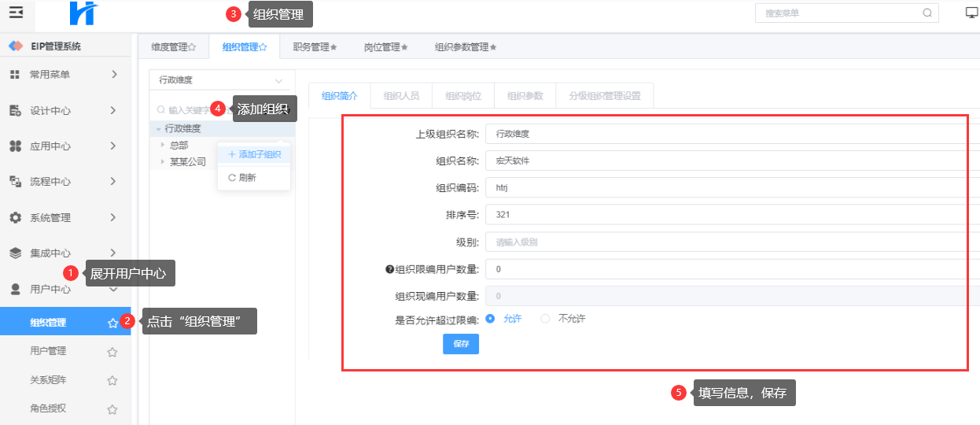The height and width of the screenshot is (425, 980).
Task: Click the 组织限编用户数量 input field
Action: pyautogui.click(x=732, y=269)
